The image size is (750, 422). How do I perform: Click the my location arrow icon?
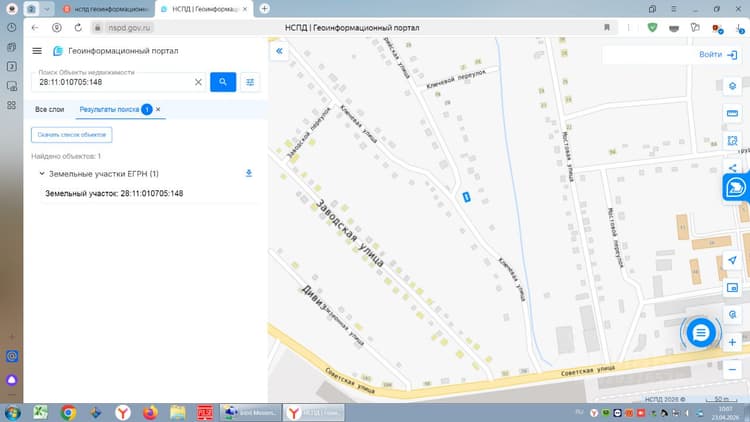pos(732,260)
